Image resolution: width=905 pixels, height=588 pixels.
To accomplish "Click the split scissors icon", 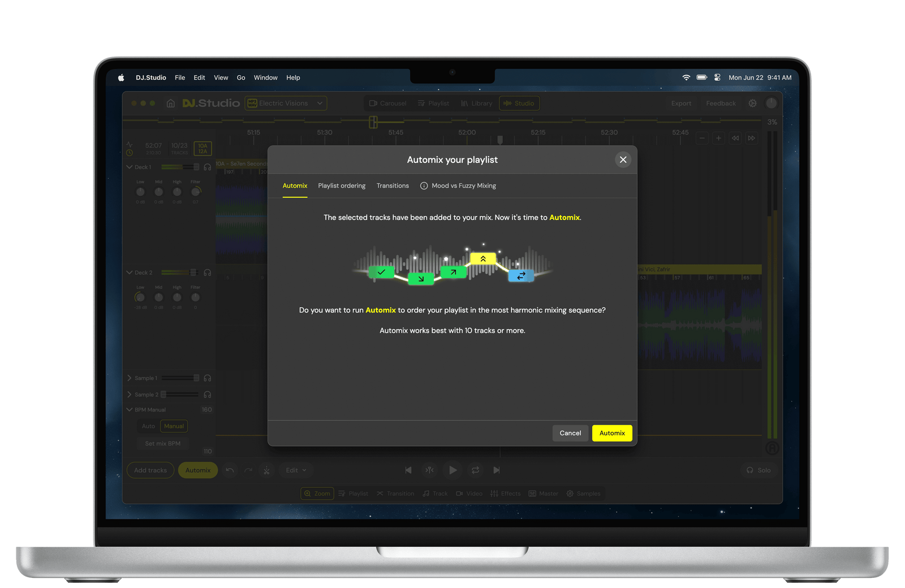I will click(x=266, y=470).
